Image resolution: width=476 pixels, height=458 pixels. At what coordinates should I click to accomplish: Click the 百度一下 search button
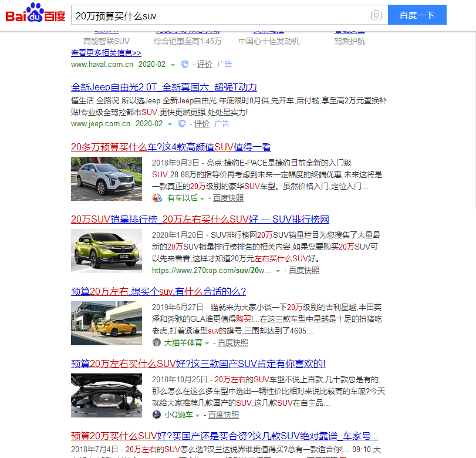417,15
